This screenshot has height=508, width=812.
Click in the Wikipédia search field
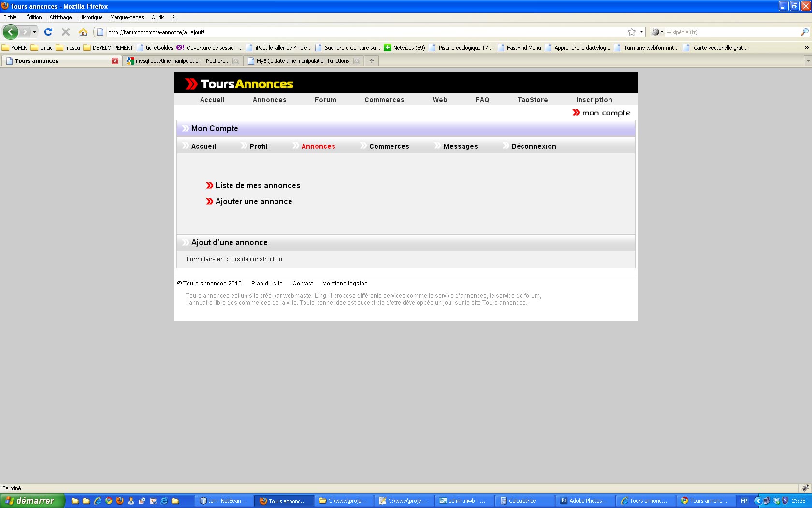click(x=732, y=32)
